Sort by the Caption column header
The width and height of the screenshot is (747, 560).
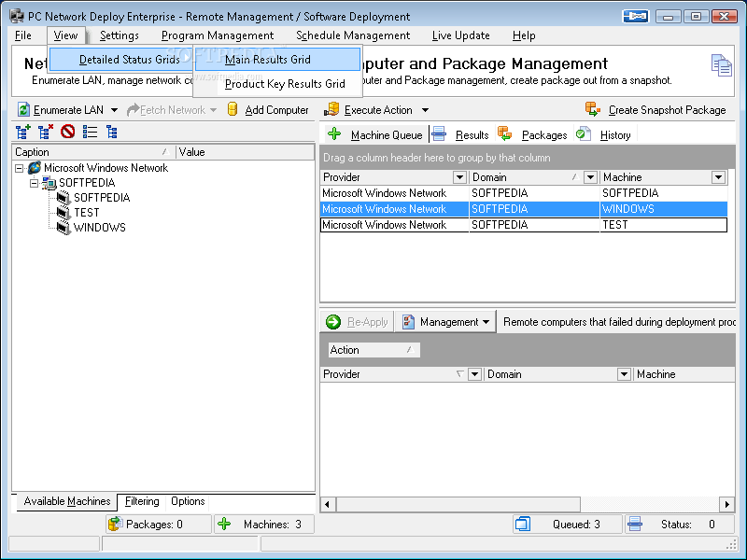(x=93, y=152)
